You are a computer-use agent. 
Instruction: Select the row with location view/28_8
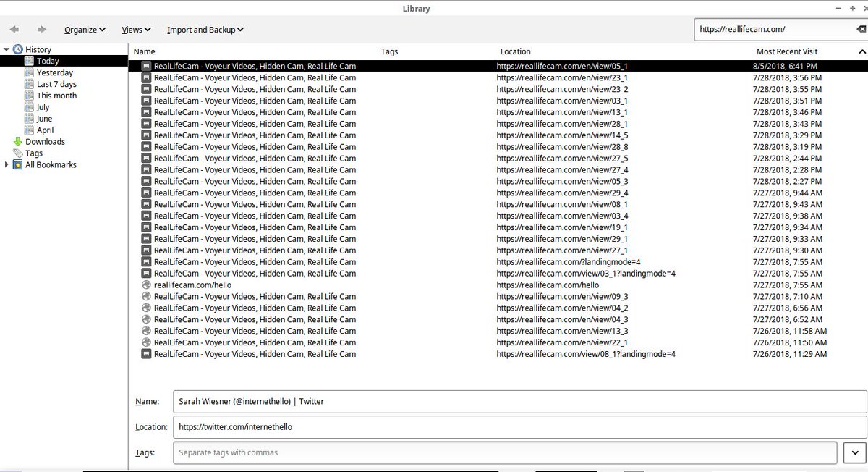[x=498, y=147]
